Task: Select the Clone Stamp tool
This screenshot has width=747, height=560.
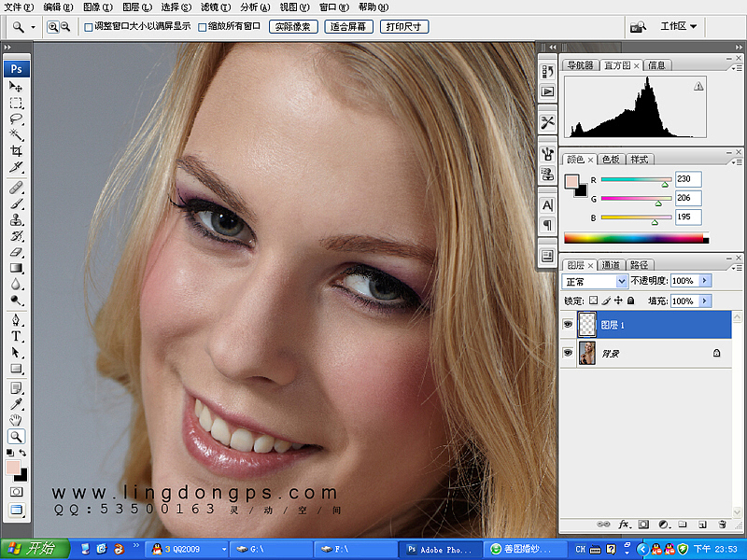Action: point(16,220)
